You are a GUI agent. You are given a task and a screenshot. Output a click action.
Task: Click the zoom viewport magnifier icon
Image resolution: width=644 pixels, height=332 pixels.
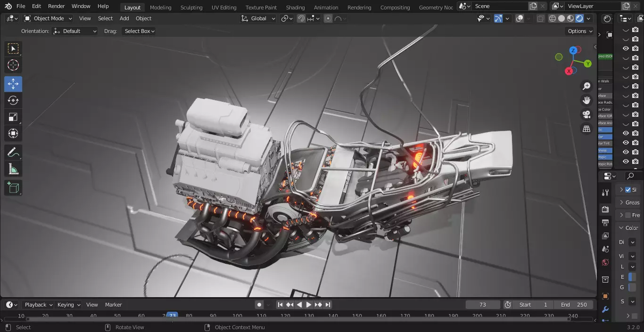point(586,86)
